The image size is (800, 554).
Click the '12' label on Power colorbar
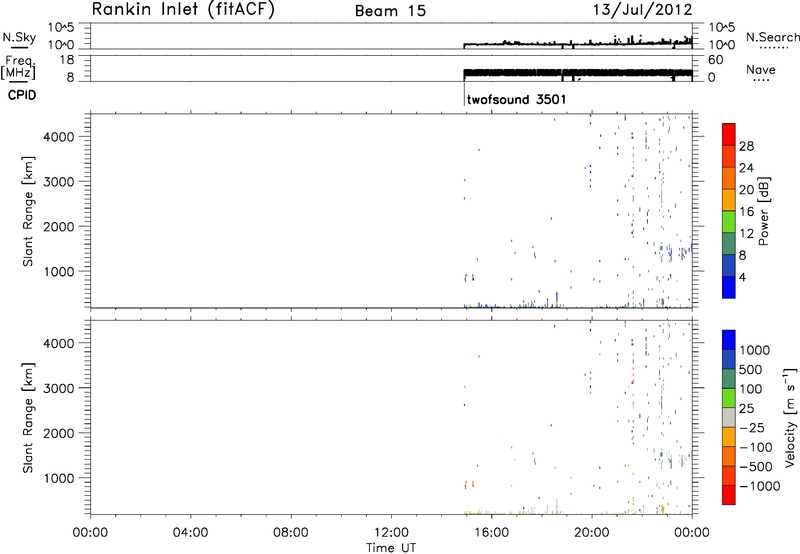[x=747, y=234]
